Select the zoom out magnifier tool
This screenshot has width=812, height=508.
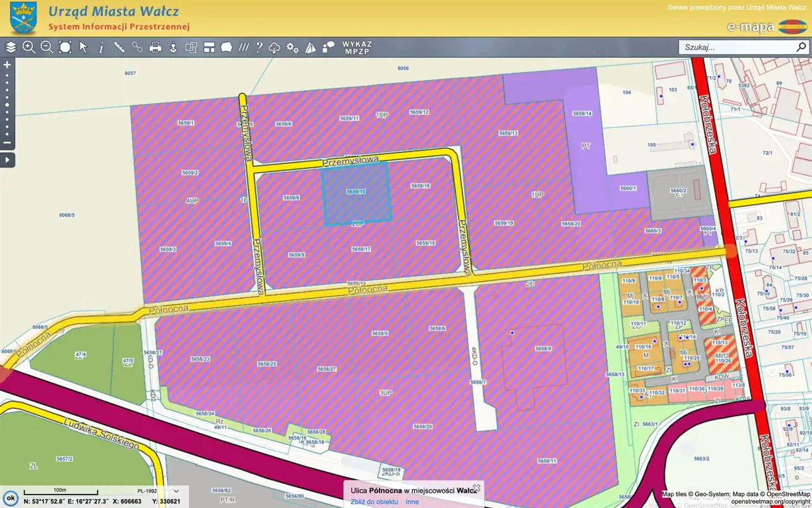tap(47, 47)
